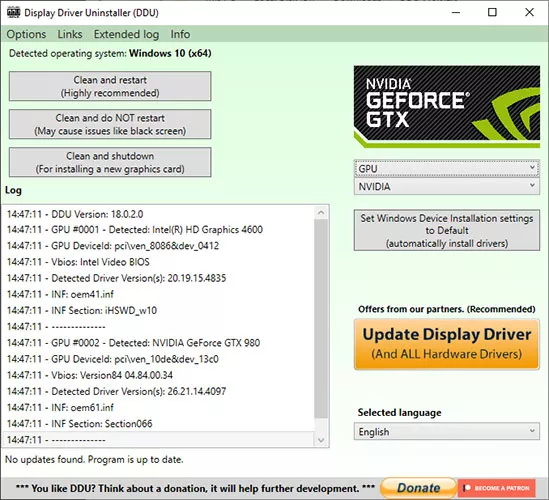Viewport: 549px width, 500px height.
Task: Select log line Vbios: Intel Video BIOS
Action: [x=78, y=262]
